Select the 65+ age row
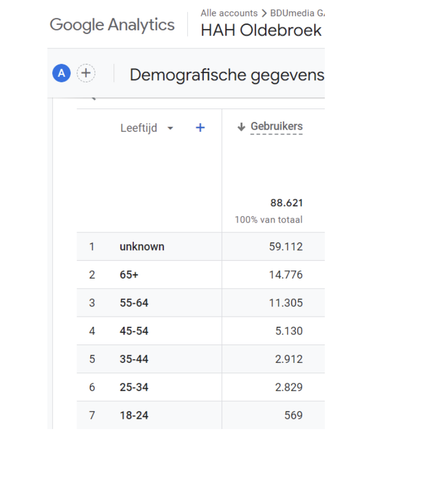The width and height of the screenshot is (427, 500). [x=201, y=275]
